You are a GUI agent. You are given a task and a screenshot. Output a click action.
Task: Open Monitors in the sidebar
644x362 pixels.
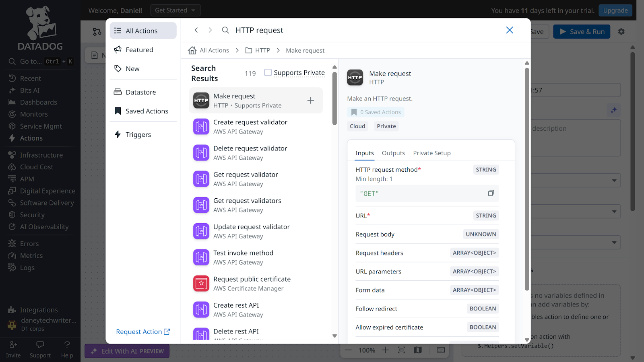pyautogui.click(x=34, y=114)
